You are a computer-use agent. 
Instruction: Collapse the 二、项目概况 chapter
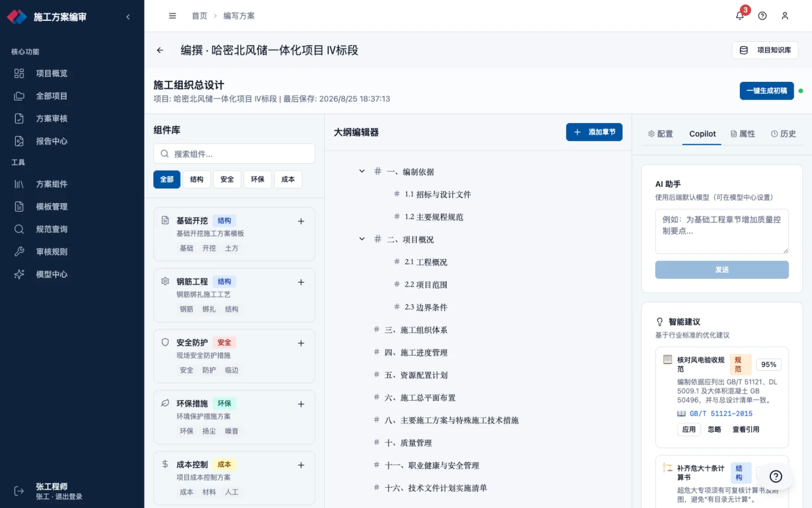pyautogui.click(x=362, y=239)
